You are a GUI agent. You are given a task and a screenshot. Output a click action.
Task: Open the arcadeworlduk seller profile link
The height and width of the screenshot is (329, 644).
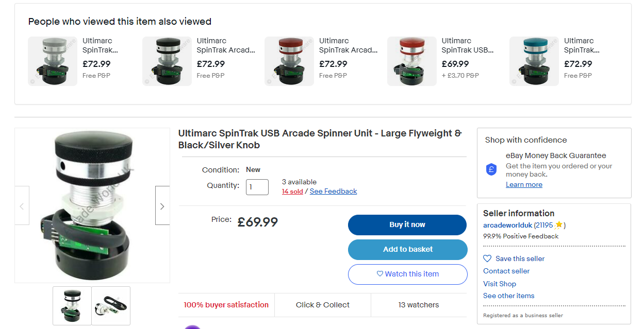[507, 225]
